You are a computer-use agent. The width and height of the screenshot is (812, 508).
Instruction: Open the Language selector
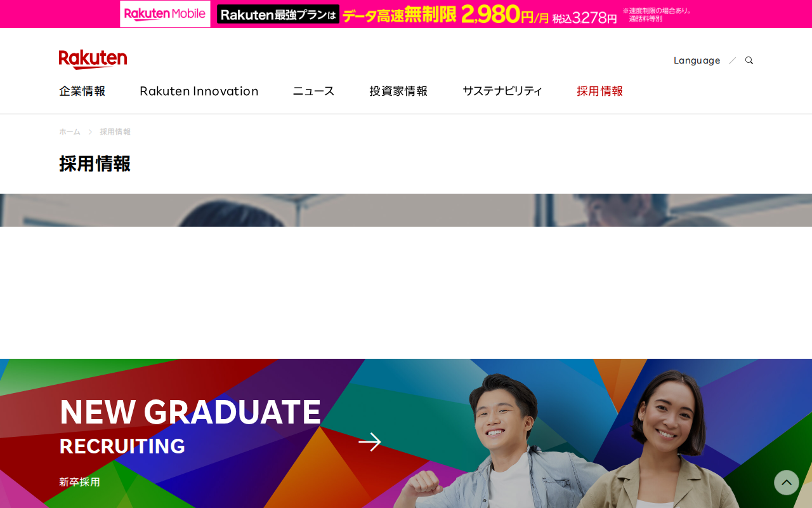point(697,60)
